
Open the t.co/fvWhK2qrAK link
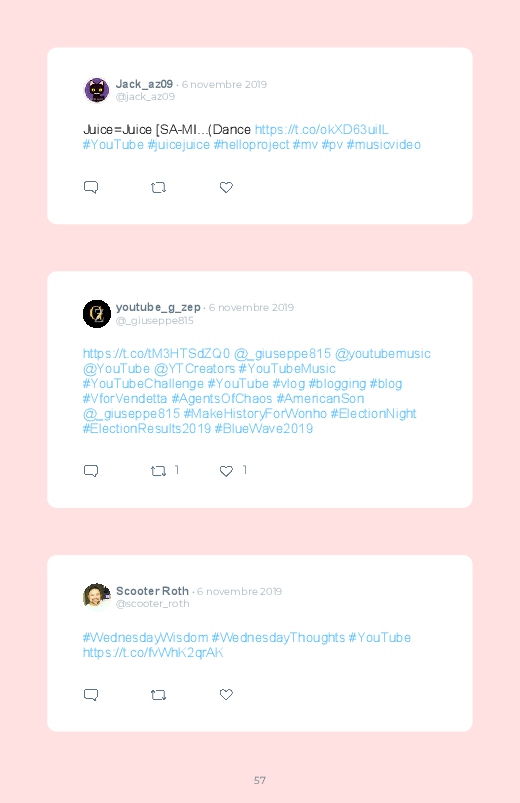point(153,652)
